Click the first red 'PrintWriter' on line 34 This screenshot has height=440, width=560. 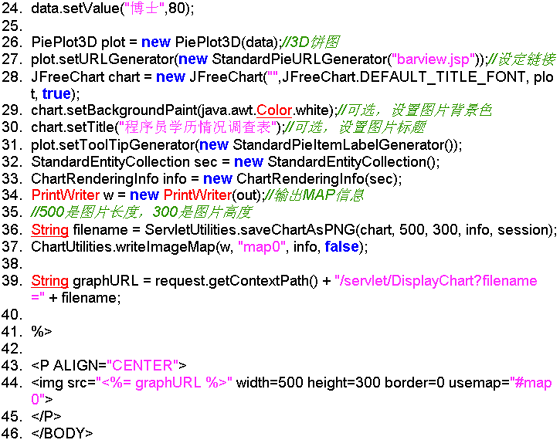point(65,195)
